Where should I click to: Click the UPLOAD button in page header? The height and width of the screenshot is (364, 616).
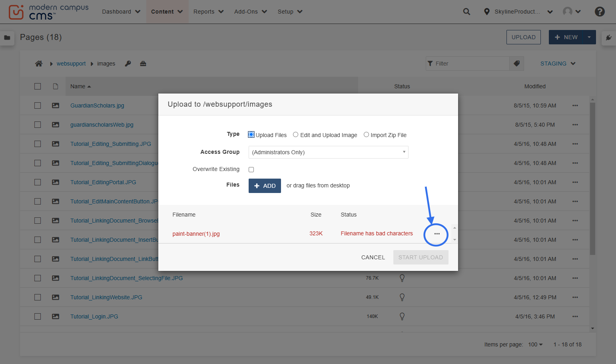(523, 37)
